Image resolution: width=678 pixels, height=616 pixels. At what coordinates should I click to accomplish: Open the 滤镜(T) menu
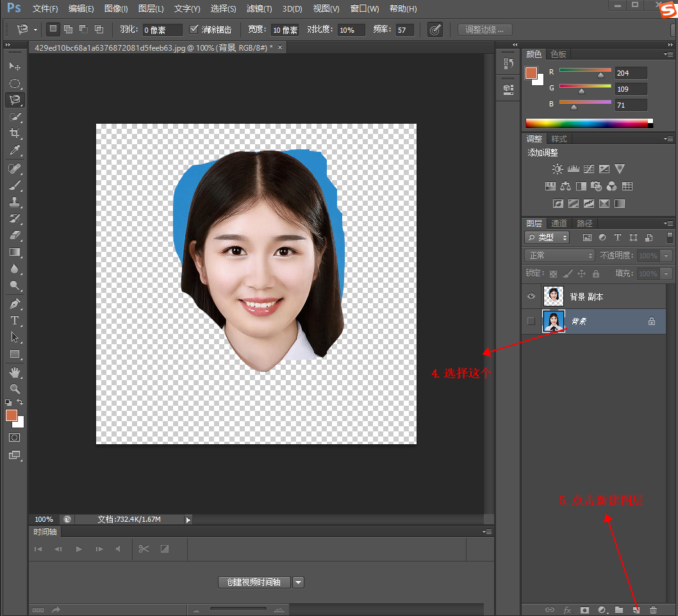(x=259, y=9)
